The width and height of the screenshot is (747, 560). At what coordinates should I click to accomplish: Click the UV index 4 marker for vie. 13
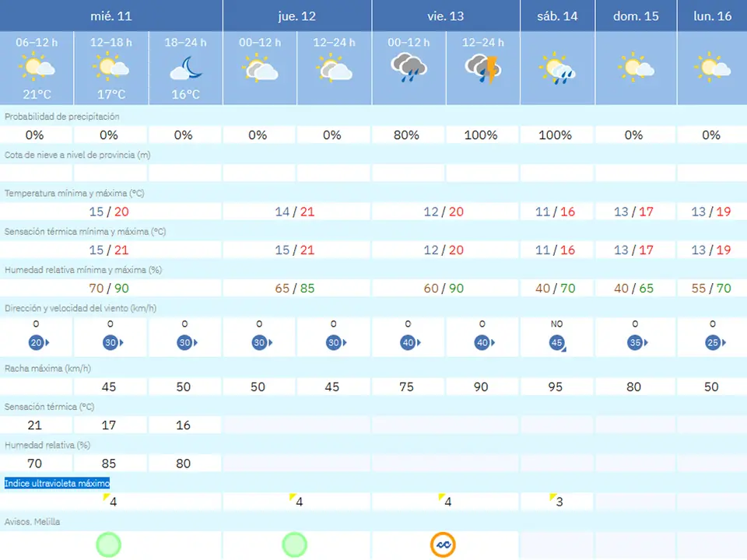pos(445,500)
